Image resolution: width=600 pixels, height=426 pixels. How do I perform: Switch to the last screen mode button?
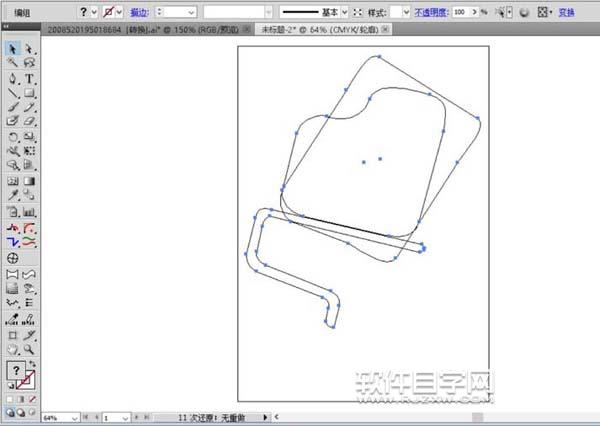pos(32,413)
